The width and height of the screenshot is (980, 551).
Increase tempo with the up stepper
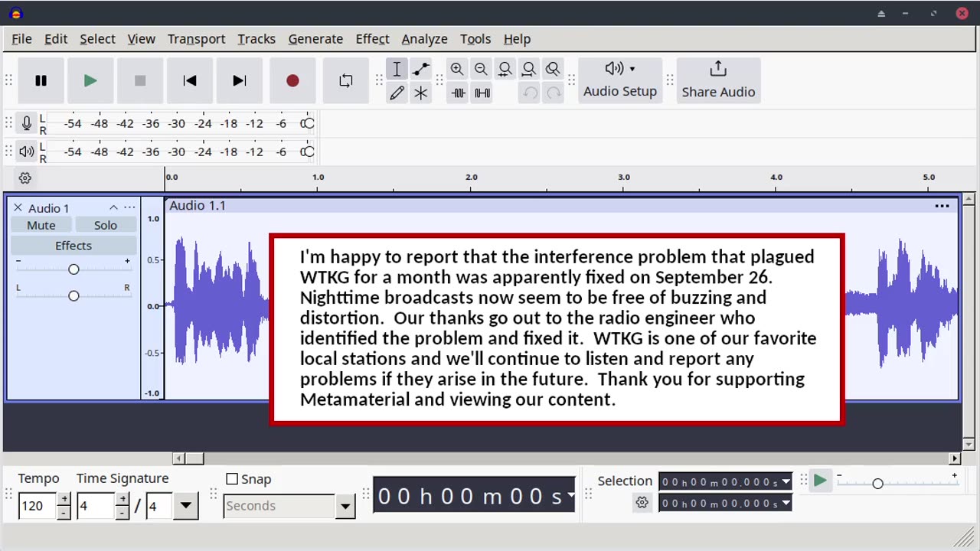64,499
